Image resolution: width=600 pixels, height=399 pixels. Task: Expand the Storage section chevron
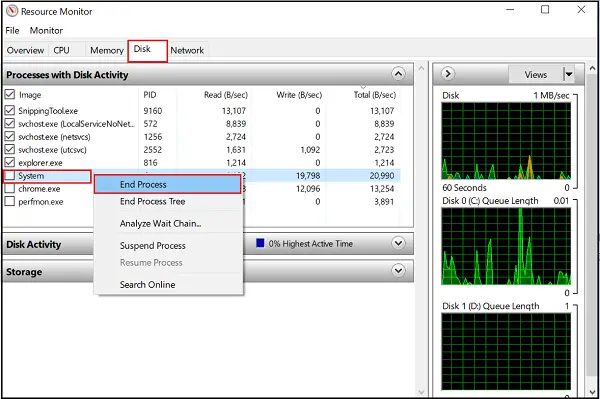398,270
